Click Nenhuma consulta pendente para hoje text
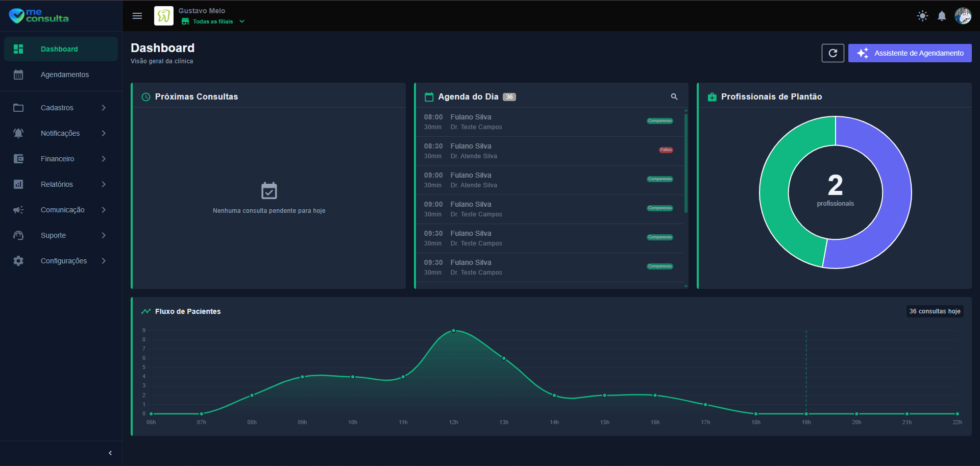This screenshot has width=980, height=466. (269, 211)
